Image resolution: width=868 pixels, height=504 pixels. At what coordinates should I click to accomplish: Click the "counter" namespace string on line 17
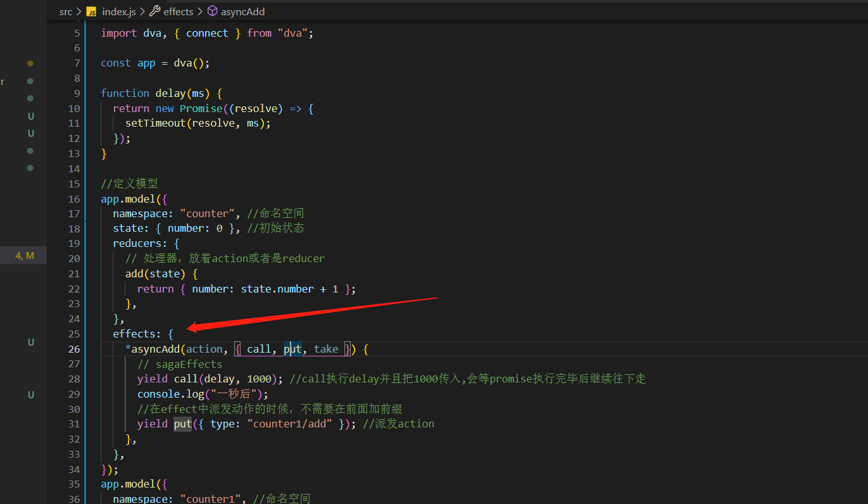(x=207, y=213)
